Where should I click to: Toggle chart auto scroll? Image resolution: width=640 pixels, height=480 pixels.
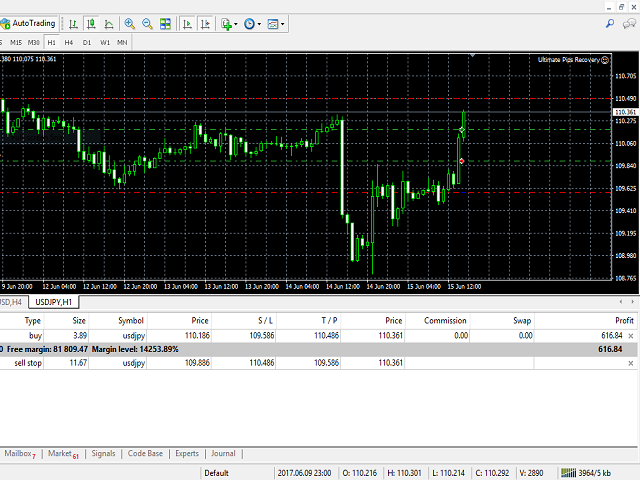[x=188, y=23]
